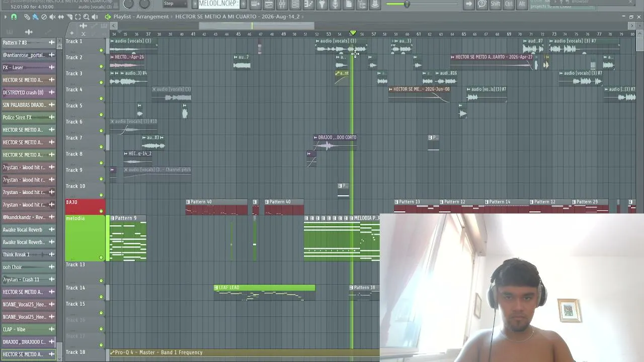Toggle the Ctrl modifier button
Image resolution: width=644 pixels, height=362 pixels.
pyautogui.click(x=509, y=4)
